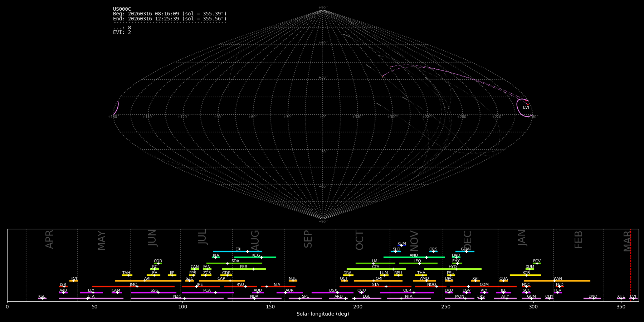The image size is (644, 322).
Task: Select the XCB shower label
Action: click(x=526, y=273)
